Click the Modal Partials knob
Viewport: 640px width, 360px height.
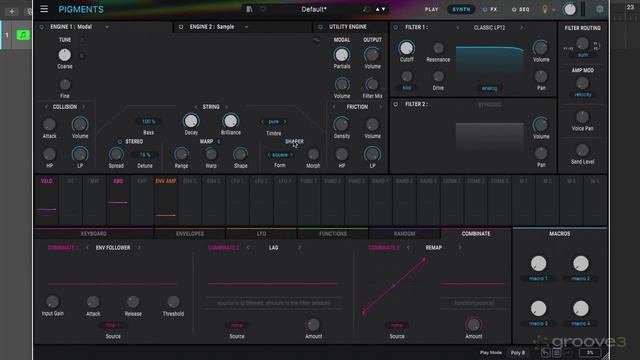tap(342, 54)
